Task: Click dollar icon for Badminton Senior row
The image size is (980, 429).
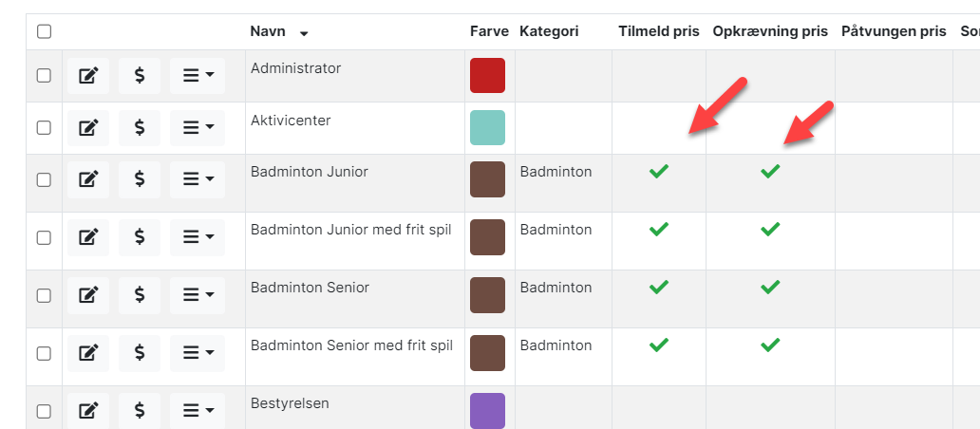Action: [140, 294]
